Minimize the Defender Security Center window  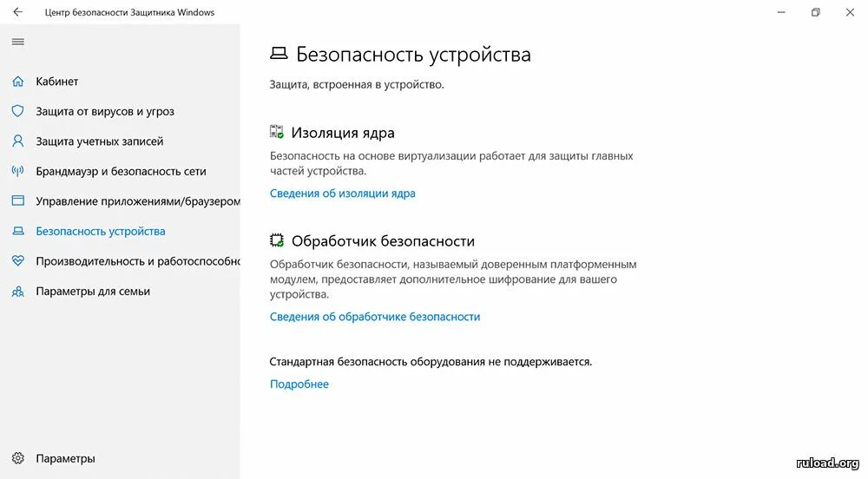781,12
